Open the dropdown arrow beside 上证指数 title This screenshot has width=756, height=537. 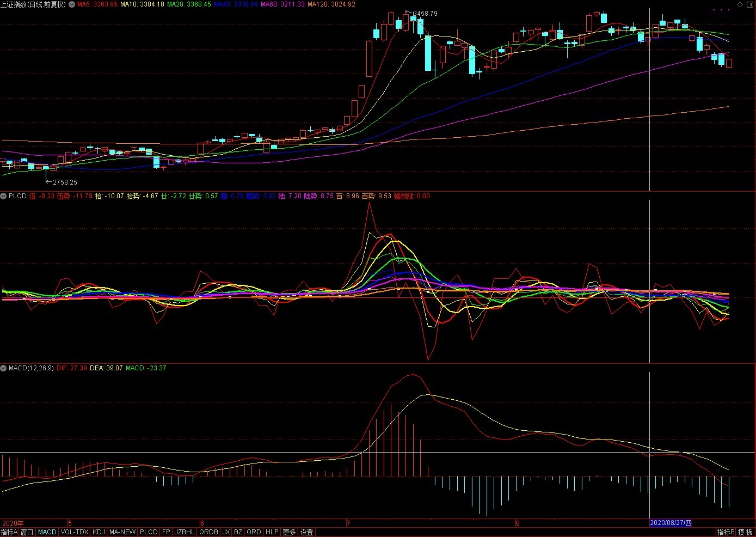click(x=72, y=4)
